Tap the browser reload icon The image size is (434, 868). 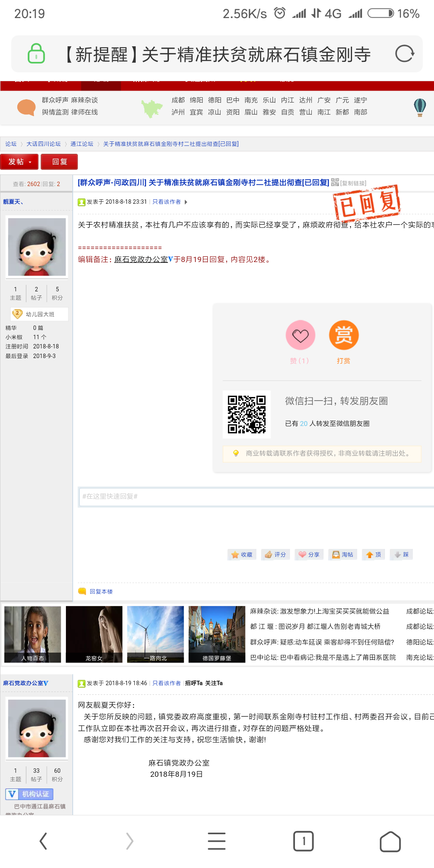(404, 54)
